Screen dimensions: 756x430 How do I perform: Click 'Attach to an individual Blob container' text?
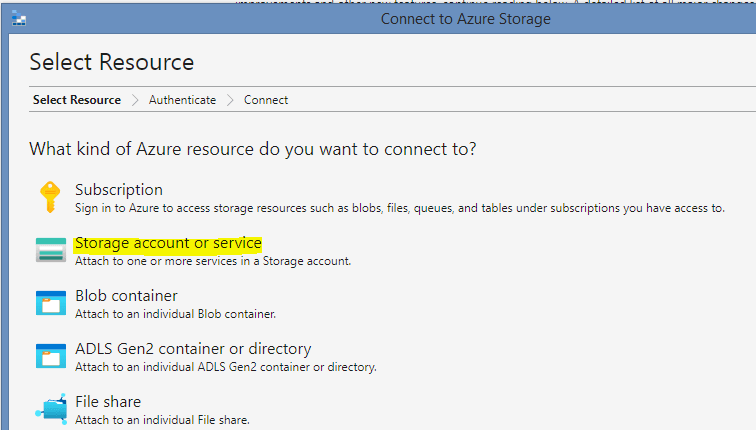(x=176, y=314)
